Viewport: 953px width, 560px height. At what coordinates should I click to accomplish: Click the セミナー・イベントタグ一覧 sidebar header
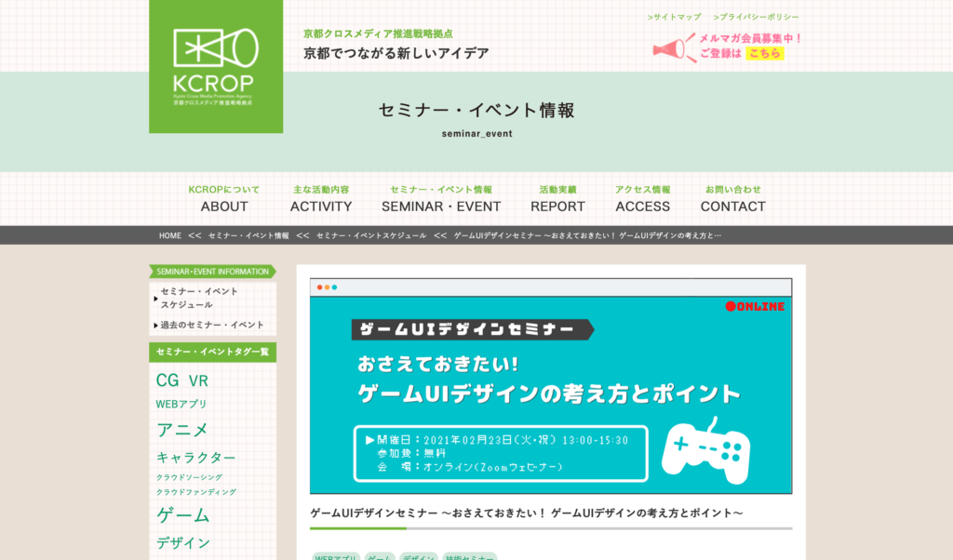tap(213, 353)
